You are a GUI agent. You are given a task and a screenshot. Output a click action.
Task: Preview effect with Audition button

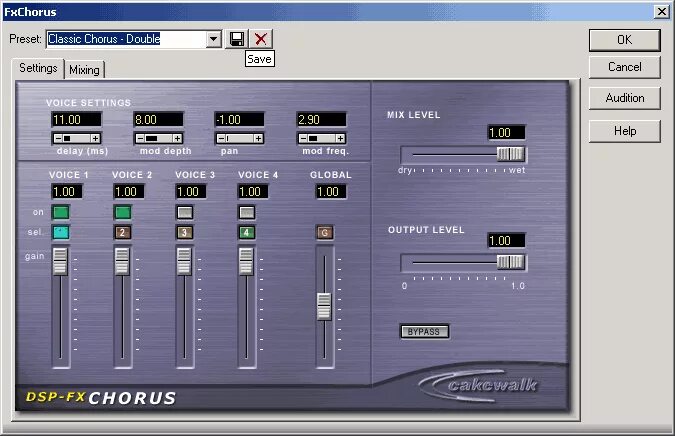[x=624, y=98]
